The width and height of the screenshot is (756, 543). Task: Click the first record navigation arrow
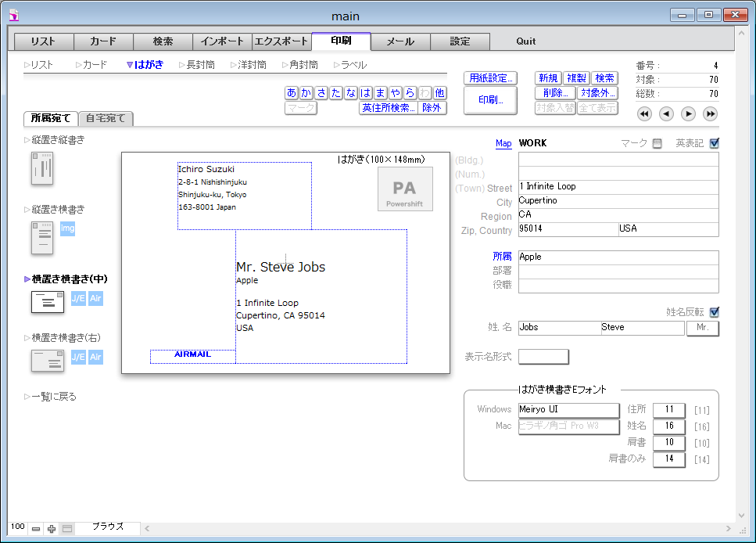point(644,114)
